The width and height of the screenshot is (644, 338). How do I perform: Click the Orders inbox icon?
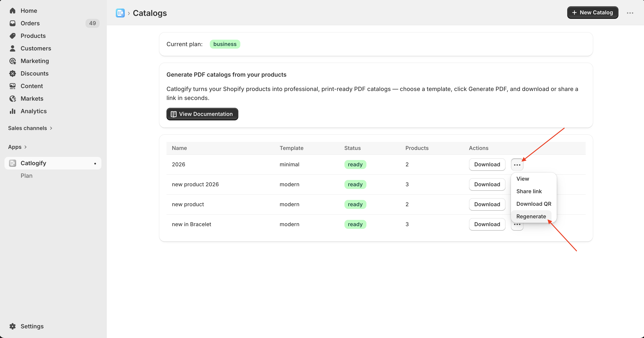(13, 23)
